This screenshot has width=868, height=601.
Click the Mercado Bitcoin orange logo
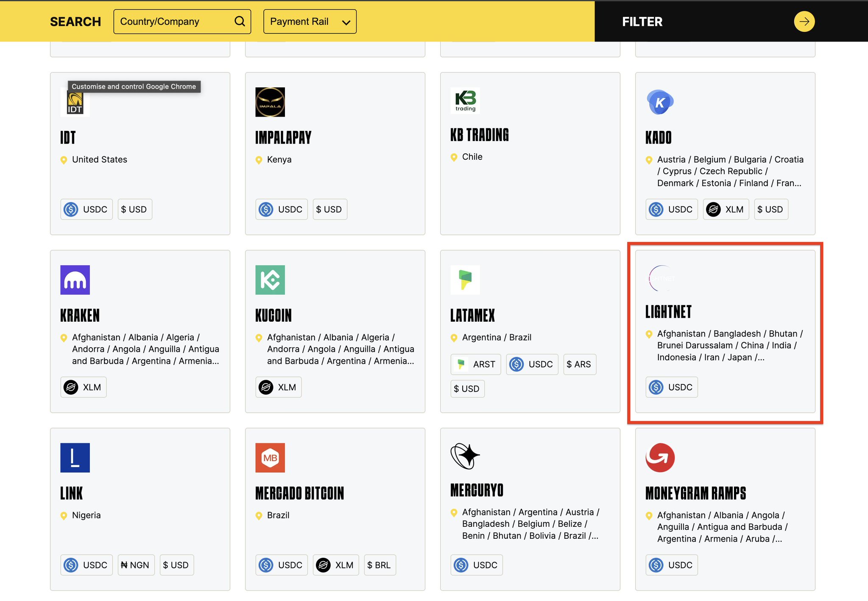(x=270, y=458)
